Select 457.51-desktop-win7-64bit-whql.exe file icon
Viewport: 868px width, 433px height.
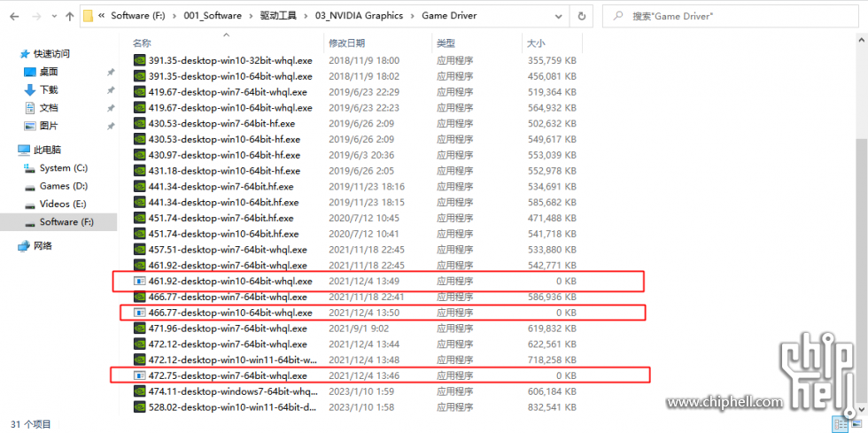140,250
